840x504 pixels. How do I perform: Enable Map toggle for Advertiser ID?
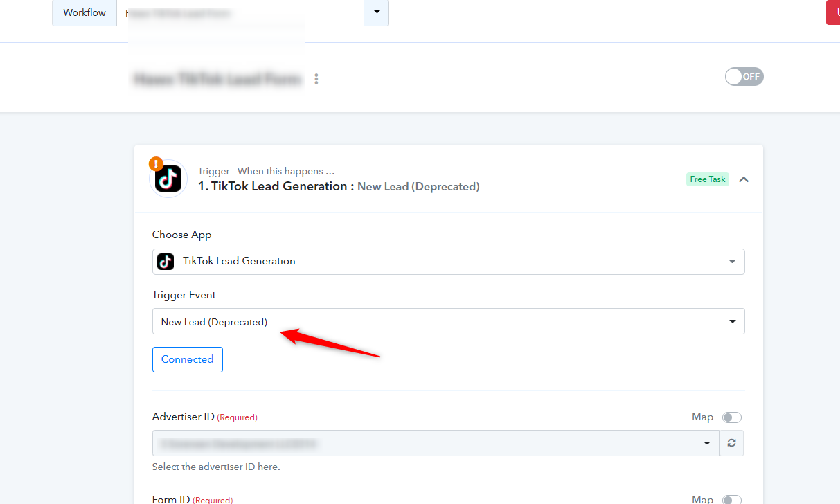click(x=731, y=417)
